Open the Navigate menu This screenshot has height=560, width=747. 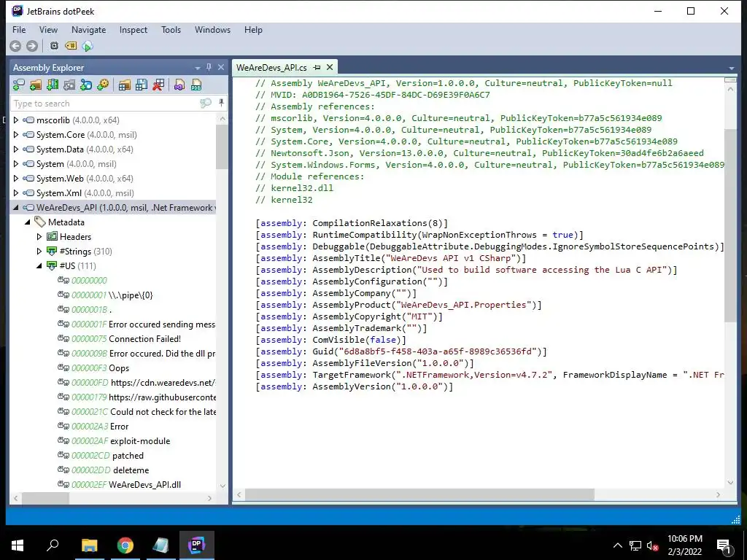(88, 29)
